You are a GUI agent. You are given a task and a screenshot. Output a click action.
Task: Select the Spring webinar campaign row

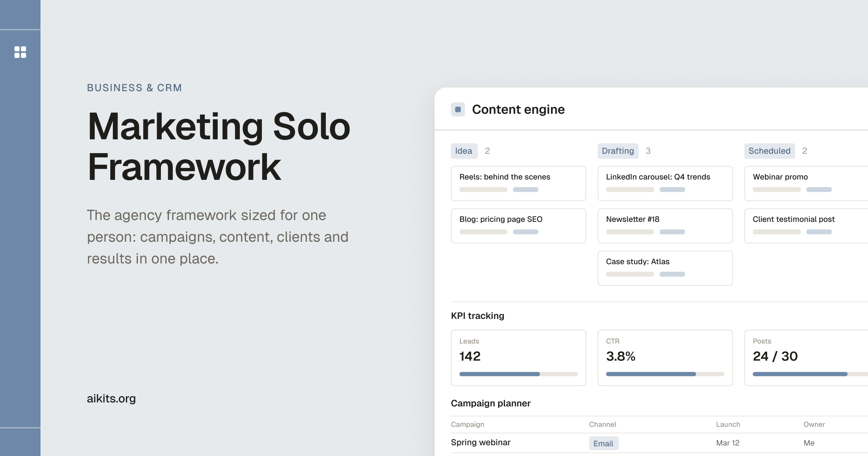[x=659, y=443]
